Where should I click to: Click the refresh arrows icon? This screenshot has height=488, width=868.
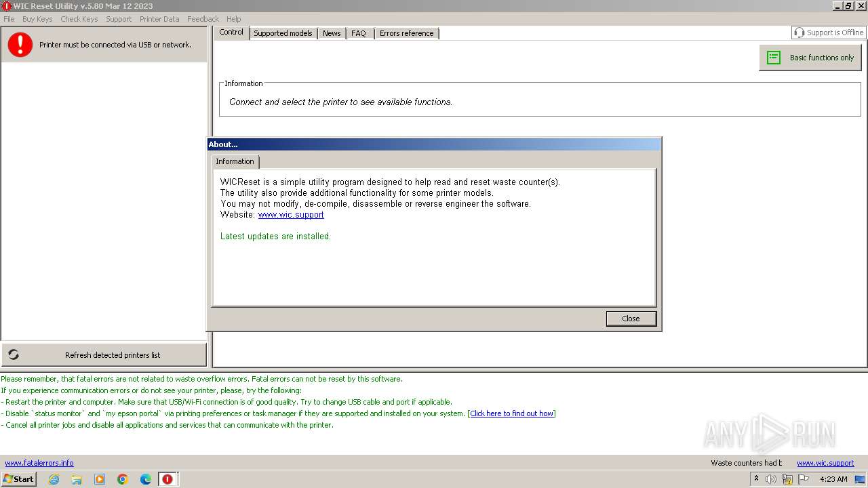coord(14,354)
